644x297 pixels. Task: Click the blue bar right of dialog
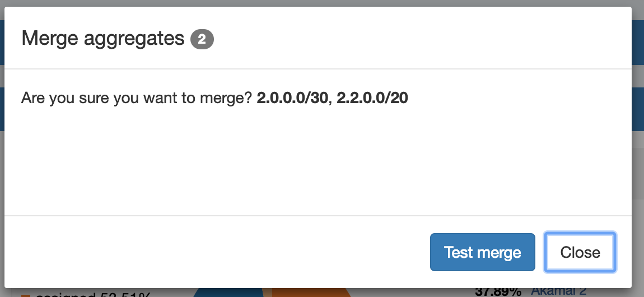coord(638,42)
